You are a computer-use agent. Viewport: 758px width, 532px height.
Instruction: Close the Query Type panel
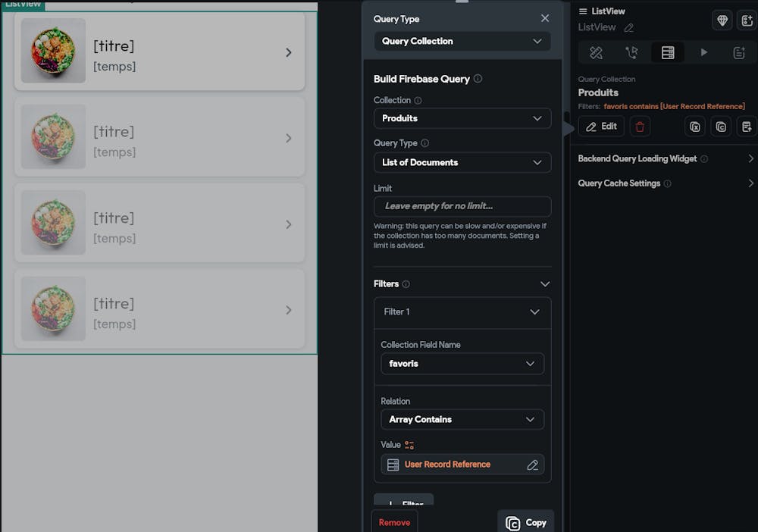click(x=545, y=18)
